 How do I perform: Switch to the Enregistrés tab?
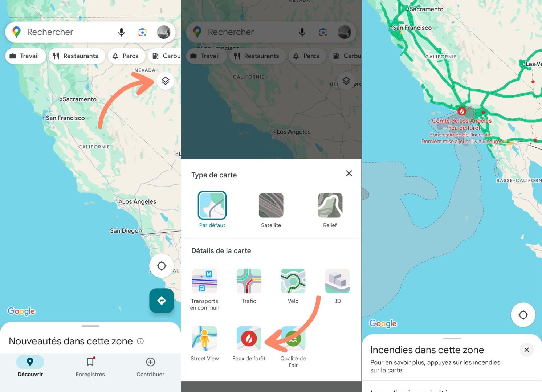(x=90, y=367)
